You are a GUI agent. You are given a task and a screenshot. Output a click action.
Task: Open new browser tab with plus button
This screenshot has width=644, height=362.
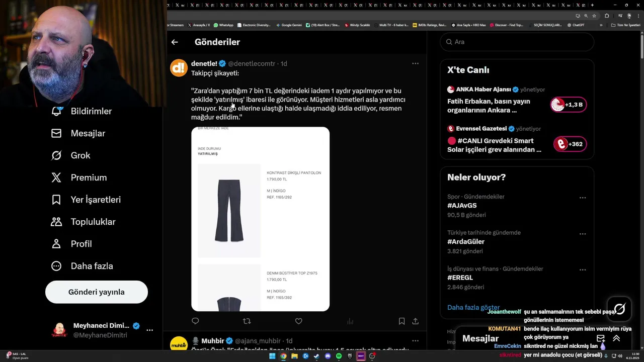click(x=592, y=5)
